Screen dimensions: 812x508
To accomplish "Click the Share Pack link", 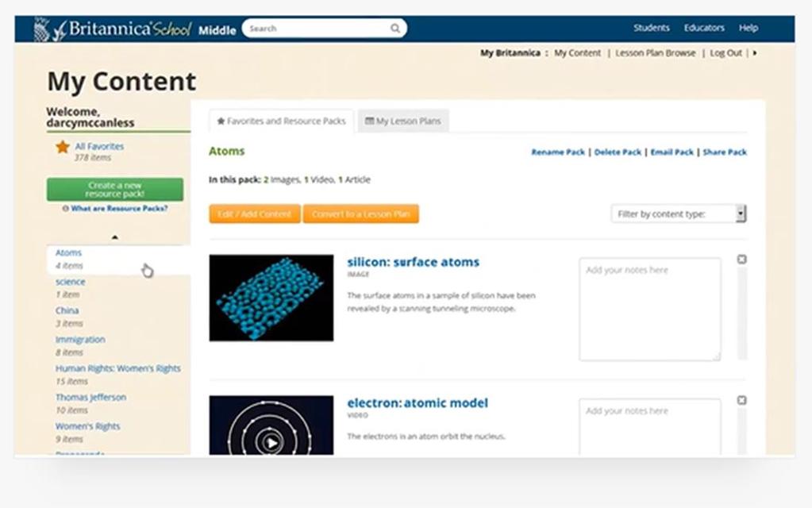I will click(x=725, y=152).
